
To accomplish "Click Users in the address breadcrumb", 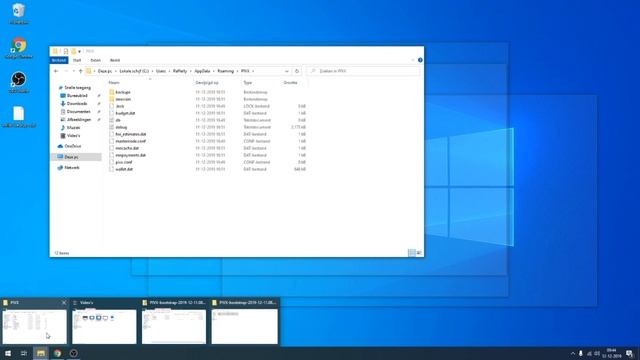I will [x=161, y=71].
